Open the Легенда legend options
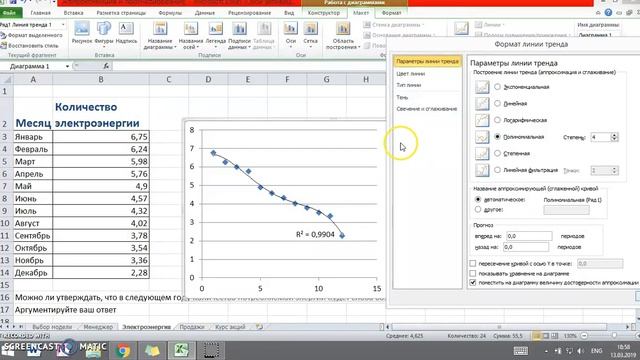This screenshot has width=640, height=360. point(215,36)
